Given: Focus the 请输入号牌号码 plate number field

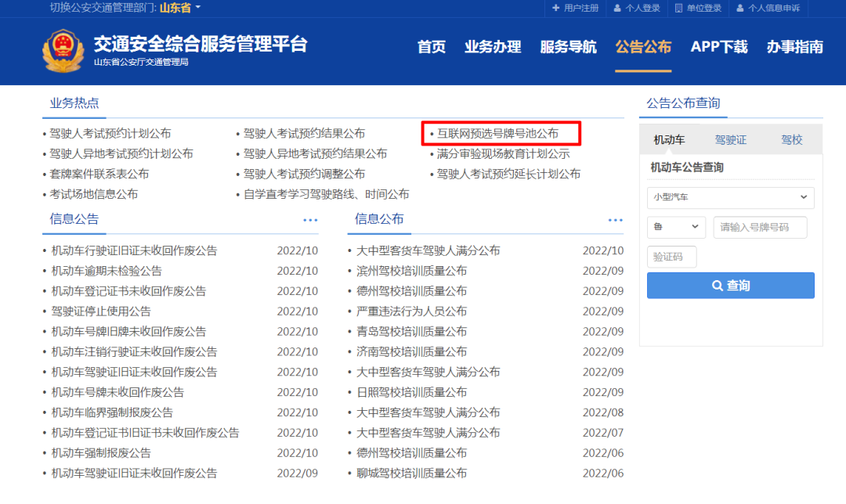Looking at the screenshot, I should [x=760, y=227].
